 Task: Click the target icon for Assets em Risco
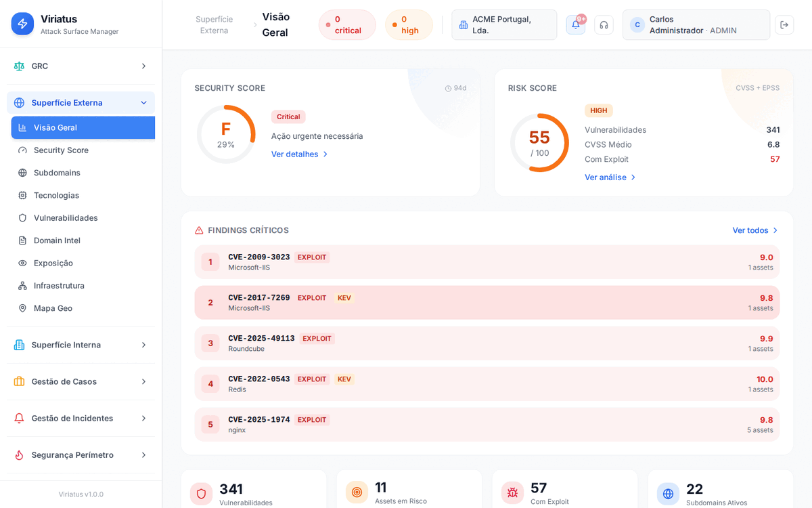(x=357, y=492)
